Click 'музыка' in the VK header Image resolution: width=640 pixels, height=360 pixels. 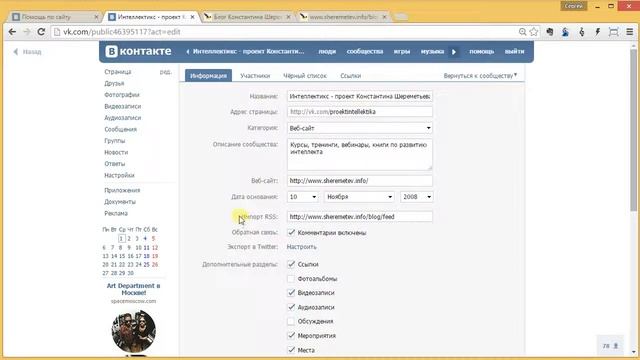[x=432, y=51]
